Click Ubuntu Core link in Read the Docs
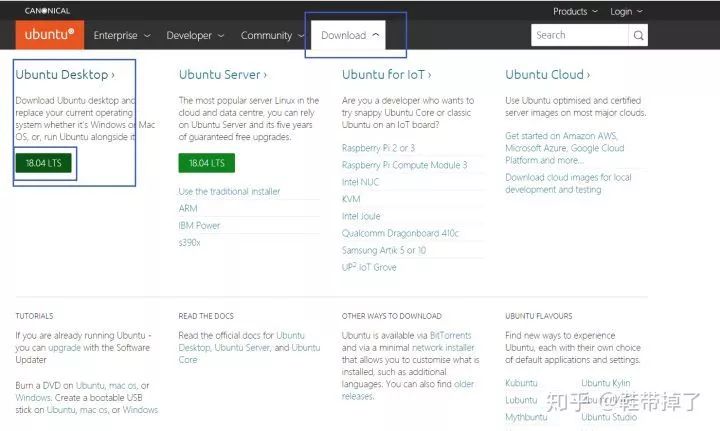 tap(249, 354)
